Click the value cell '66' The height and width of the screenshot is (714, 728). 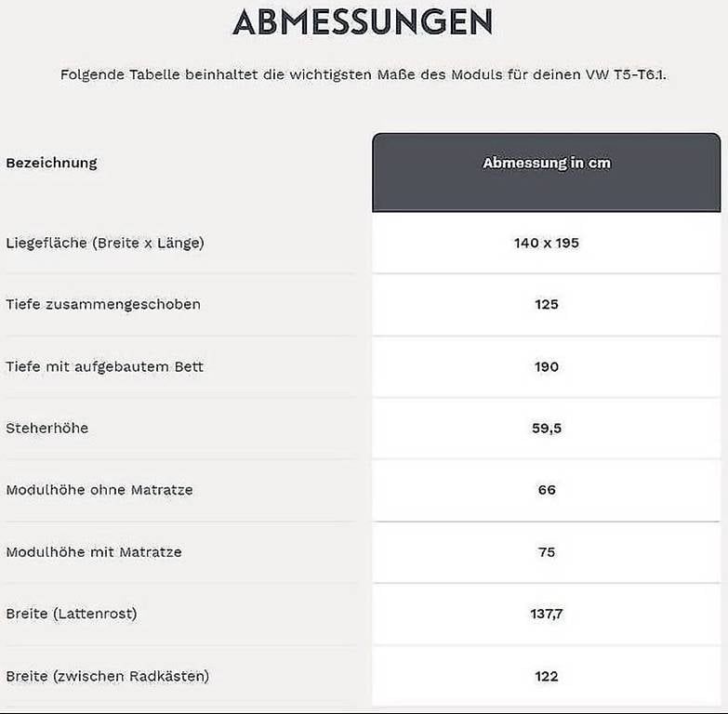tap(547, 490)
